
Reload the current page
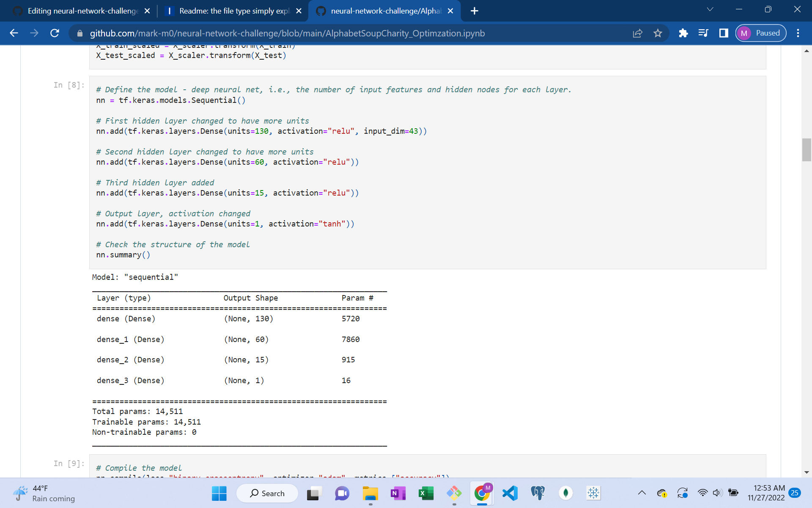tap(55, 33)
